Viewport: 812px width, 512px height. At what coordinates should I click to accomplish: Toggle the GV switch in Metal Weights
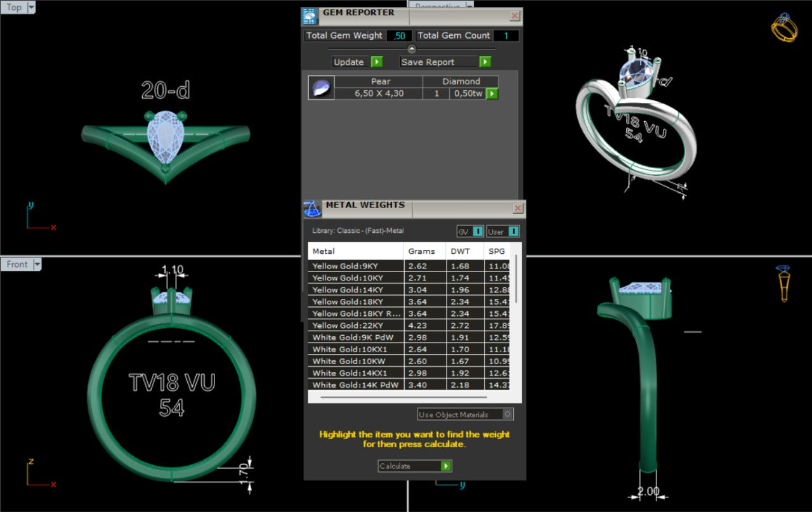[x=478, y=232]
